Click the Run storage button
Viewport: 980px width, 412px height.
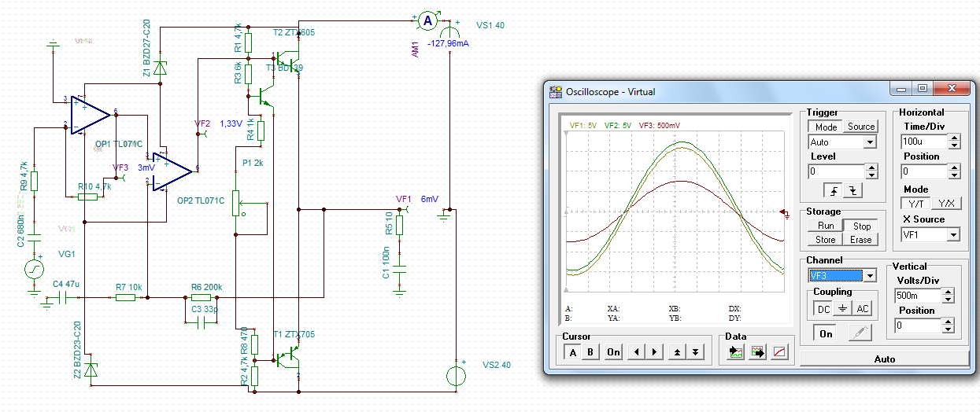826,226
